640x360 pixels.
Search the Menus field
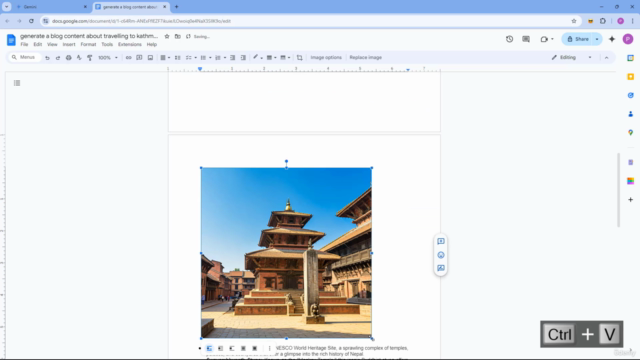tap(24, 58)
